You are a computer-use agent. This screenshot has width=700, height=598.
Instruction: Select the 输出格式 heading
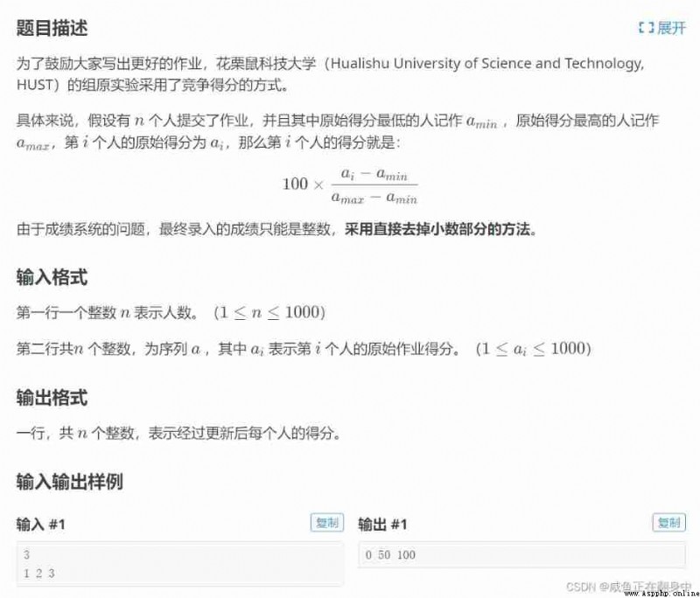click(52, 397)
